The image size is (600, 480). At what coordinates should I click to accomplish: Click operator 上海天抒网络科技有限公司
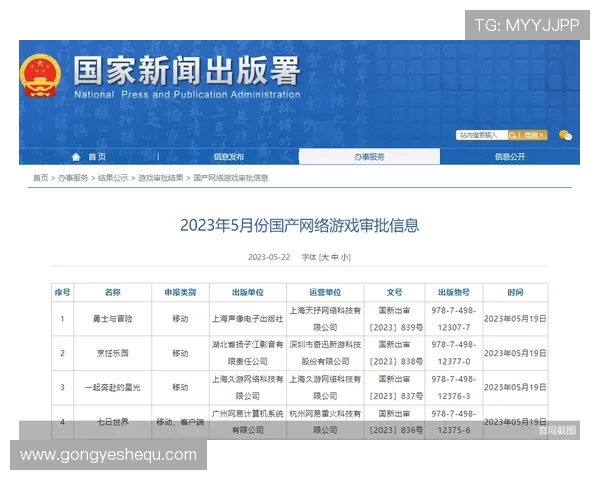pos(325,319)
